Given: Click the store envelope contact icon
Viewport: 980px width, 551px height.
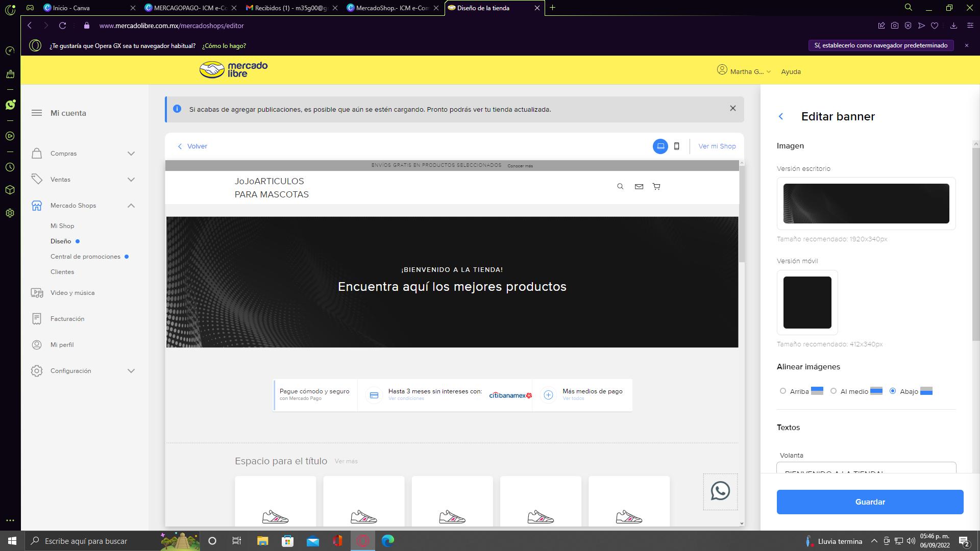Looking at the screenshot, I should [x=639, y=187].
